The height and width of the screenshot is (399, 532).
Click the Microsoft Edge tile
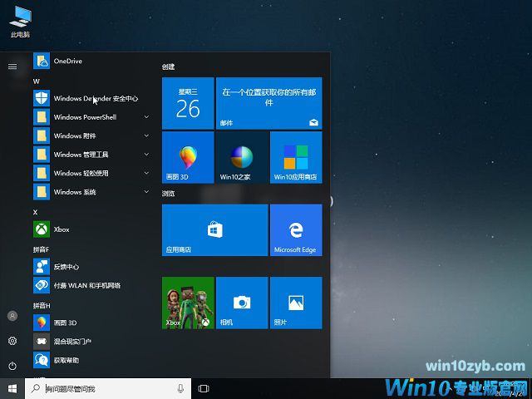pyautogui.click(x=295, y=230)
